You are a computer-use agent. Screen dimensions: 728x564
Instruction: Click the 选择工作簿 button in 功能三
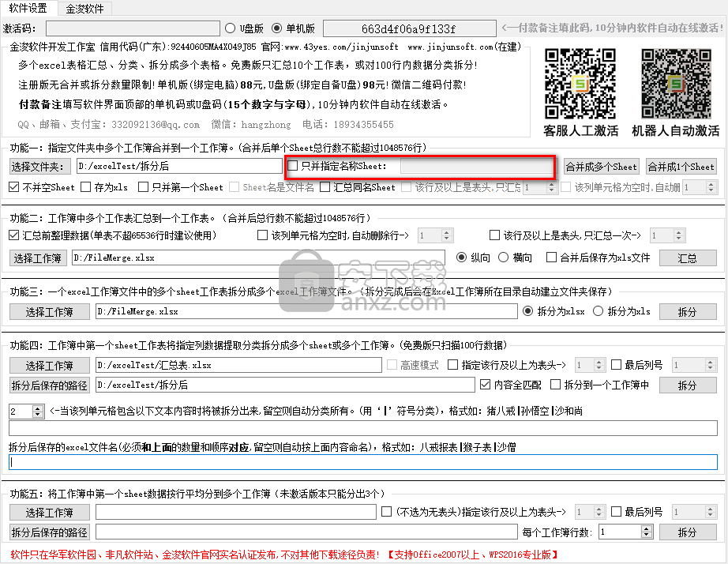pyautogui.click(x=50, y=312)
